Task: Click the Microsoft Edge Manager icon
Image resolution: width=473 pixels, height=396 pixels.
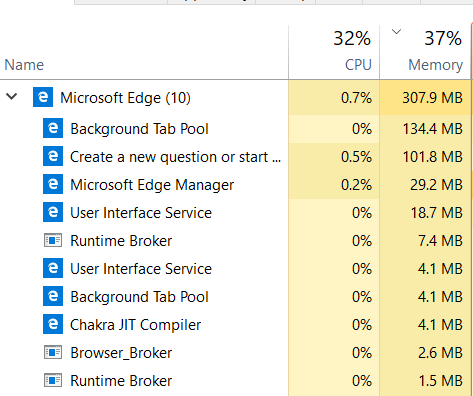Action: 53,184
